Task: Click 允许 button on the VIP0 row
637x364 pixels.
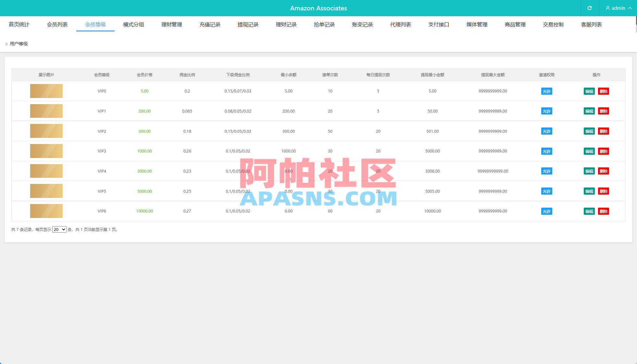Action: tap(547, 91)
